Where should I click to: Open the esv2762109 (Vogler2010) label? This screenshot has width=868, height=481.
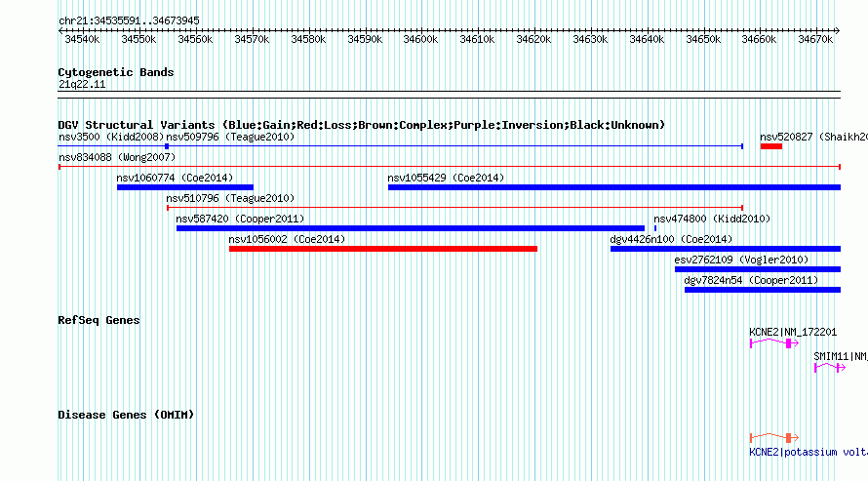(x=741, y=260)
